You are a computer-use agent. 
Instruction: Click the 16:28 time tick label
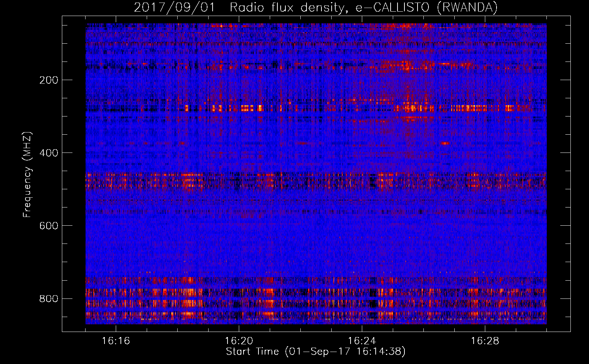pos(485,341)
